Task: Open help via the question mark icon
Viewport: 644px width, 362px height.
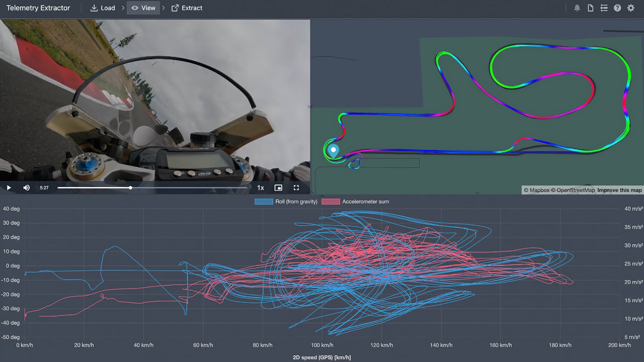Action: [x=617, y=8]
